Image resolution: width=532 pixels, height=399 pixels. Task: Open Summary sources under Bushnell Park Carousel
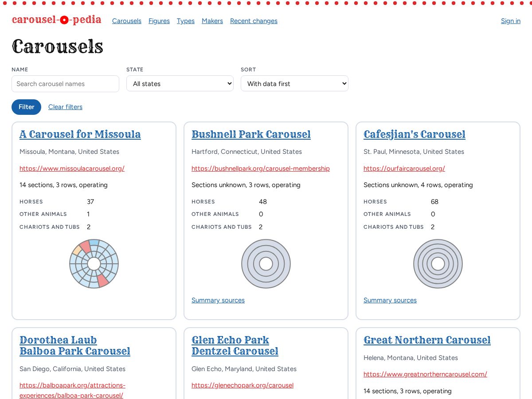point(218,300)
